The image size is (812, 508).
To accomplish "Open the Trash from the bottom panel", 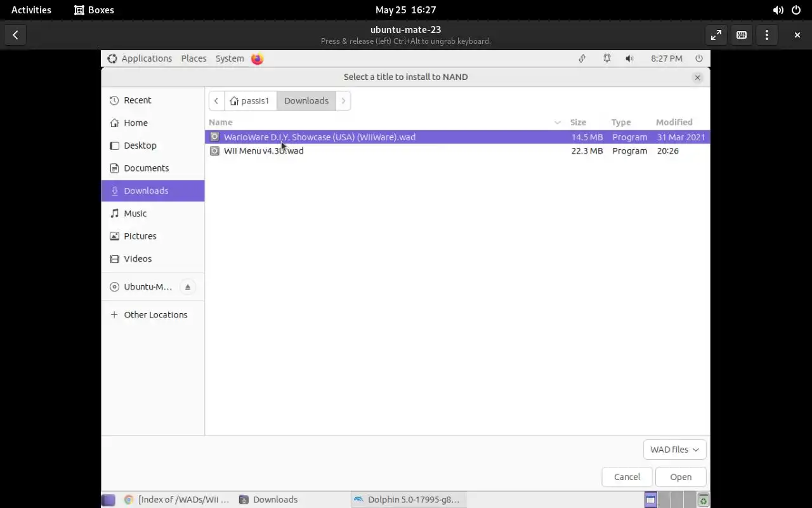I will pos(703,500).
